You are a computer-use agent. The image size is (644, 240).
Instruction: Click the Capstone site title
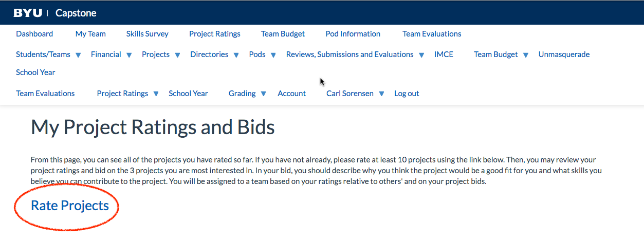[76, 13]
